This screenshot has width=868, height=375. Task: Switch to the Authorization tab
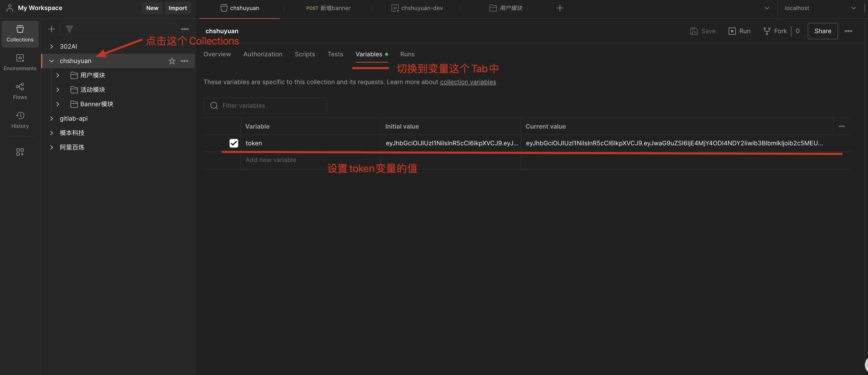click(x=262, y=54)
